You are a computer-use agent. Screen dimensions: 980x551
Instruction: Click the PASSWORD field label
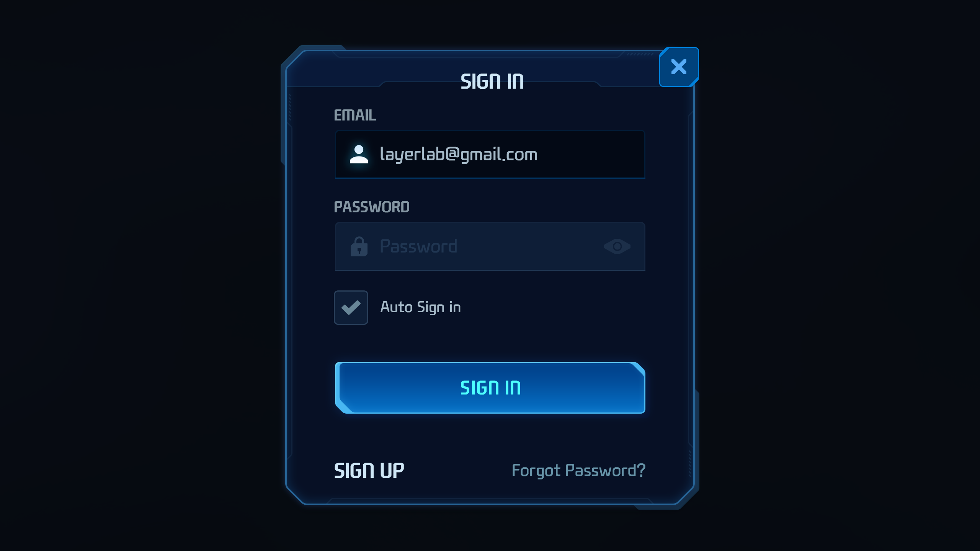coord(372,207)
